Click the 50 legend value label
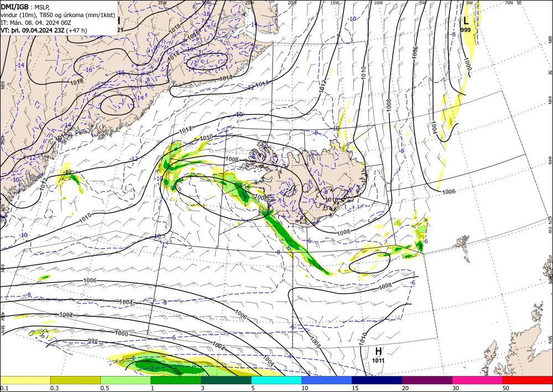553x392 pixels. pyautogui.click(x=505, y=388)
